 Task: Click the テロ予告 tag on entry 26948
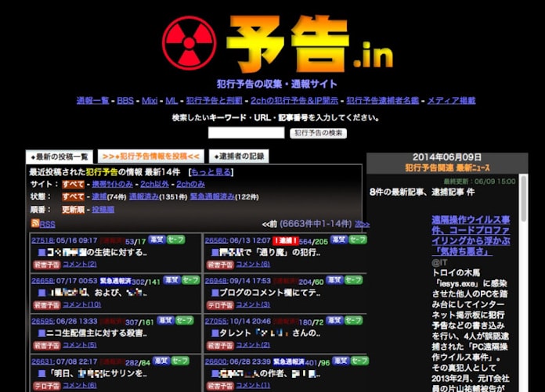220,305
